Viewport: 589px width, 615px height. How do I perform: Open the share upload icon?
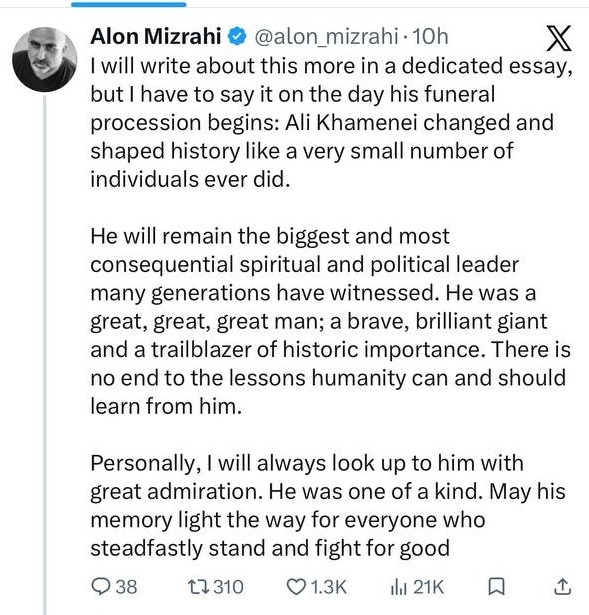(562, 587)
